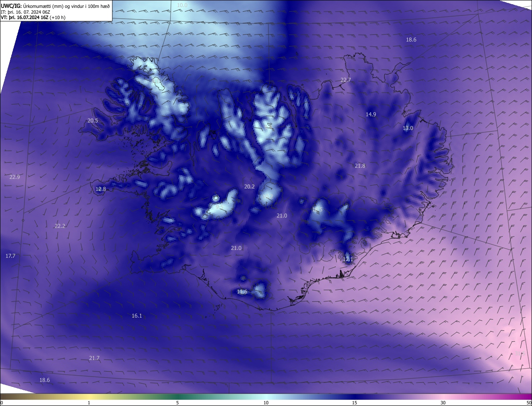This screenshot has height=406, width=532.
Task: Click the '1' tick label on the color scale
Action: coord(89,403)
